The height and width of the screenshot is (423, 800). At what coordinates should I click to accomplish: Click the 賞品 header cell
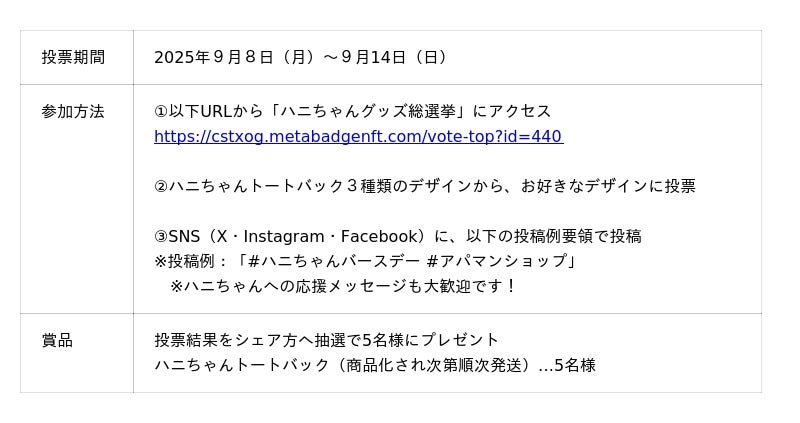[57, 340]
